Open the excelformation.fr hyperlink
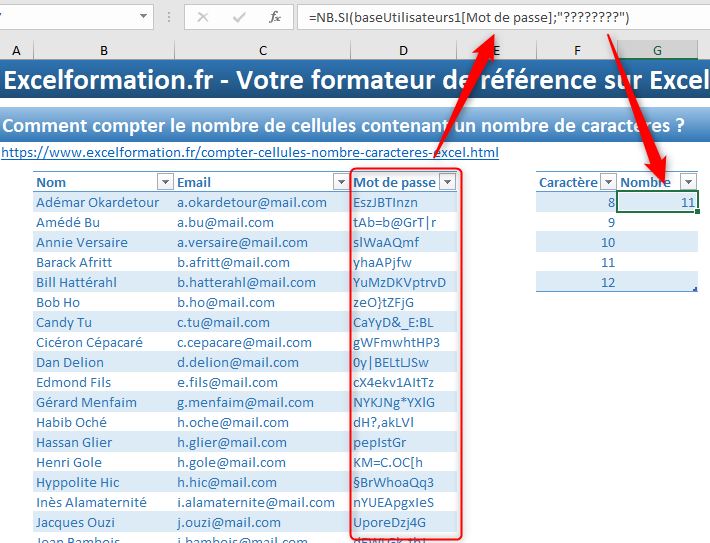The image size is (710, 543). pyautogui.click(x=250, y=153)
